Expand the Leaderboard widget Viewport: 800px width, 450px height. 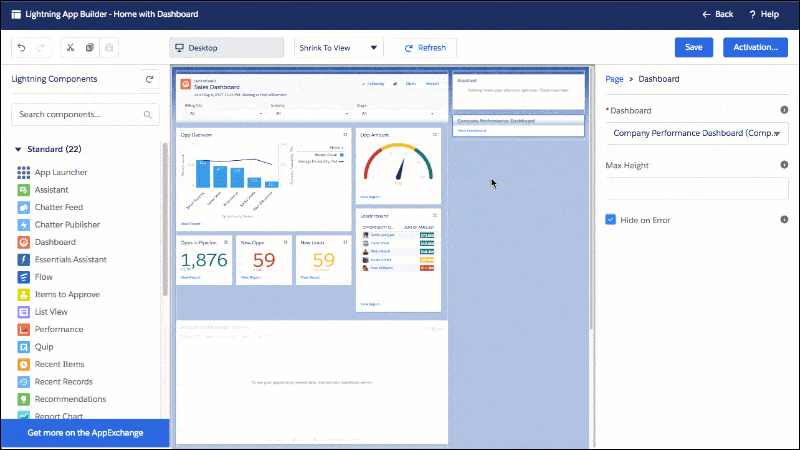(x=435, y=216)
